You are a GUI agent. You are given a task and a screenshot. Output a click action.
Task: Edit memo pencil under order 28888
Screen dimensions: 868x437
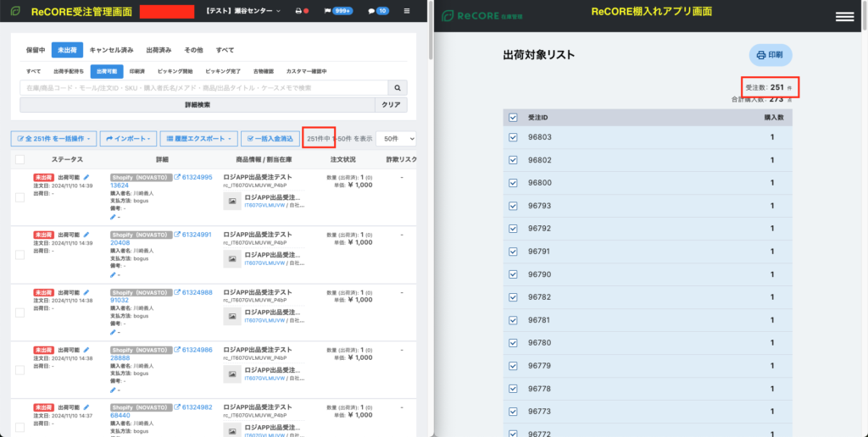tap(113, 390)
